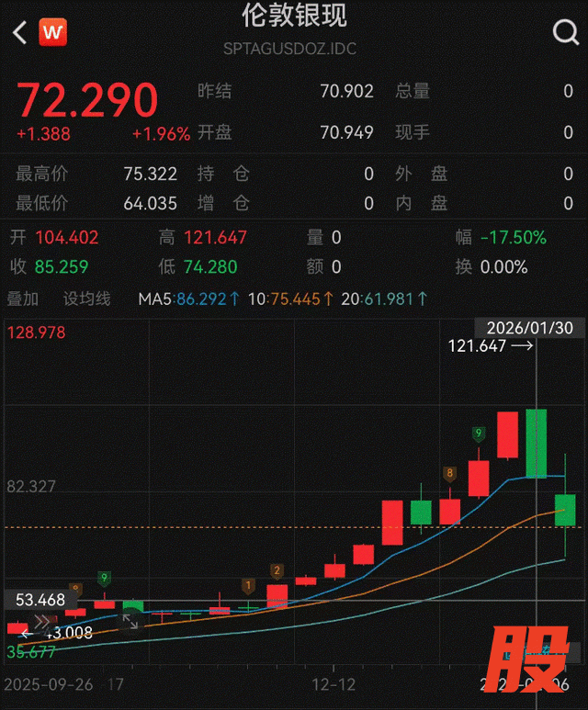Tap the red W logo icon

[53, 33]
